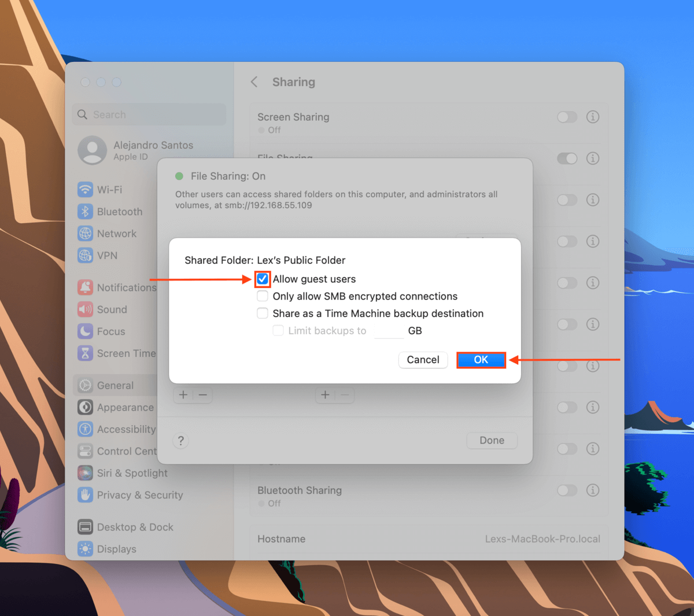Open Desktop & Dock settings
The width and height of the screenshot is (694, 616).
click(125, 528)
